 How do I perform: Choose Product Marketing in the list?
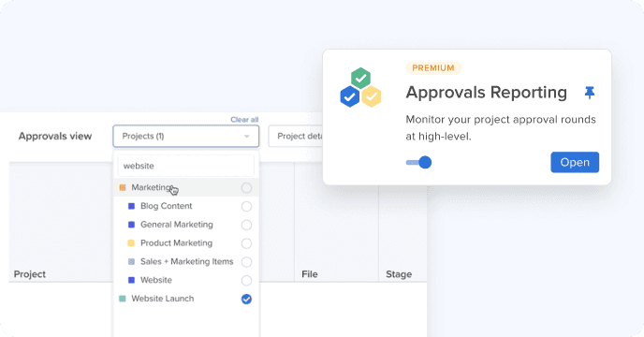[186, 242]
